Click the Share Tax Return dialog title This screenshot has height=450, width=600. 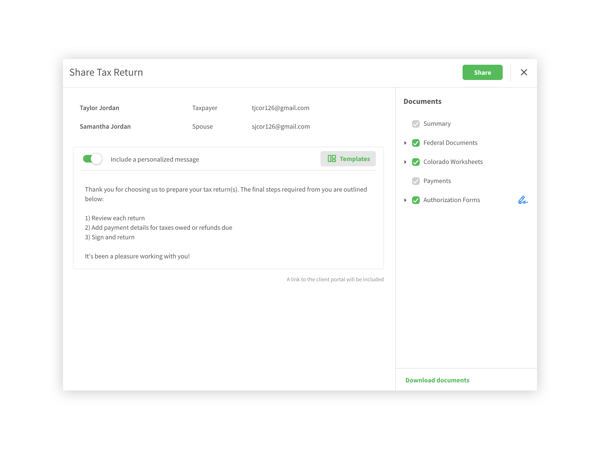coord(106,72)
